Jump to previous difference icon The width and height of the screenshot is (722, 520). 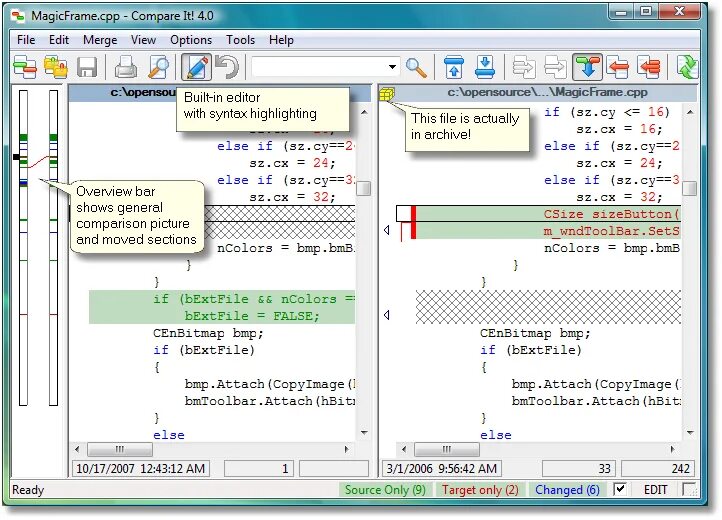click(x=454, y=67)
